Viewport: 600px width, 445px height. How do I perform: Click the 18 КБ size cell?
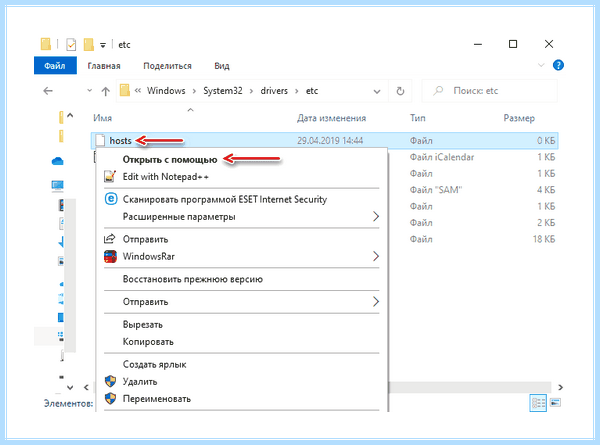(544, 239)
